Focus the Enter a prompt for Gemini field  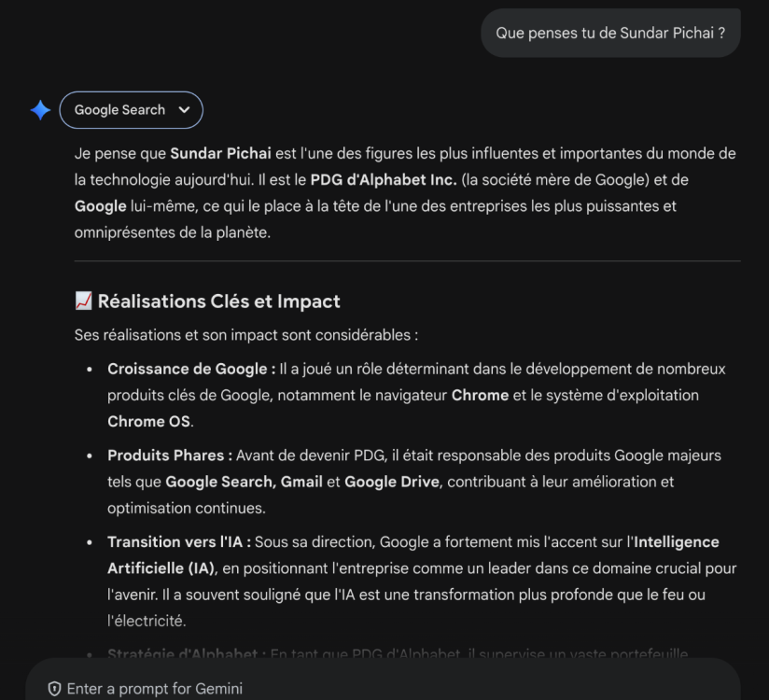pyautogui.click(x=373, y=689)
